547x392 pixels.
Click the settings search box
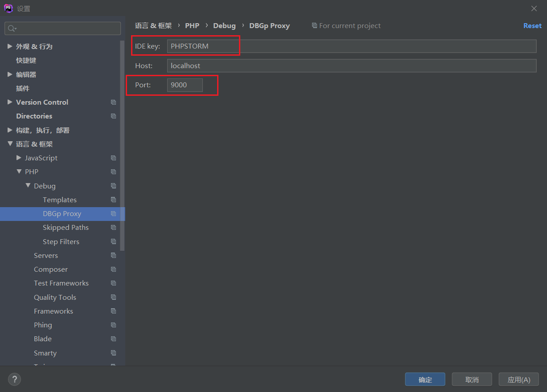pos(62,29)
